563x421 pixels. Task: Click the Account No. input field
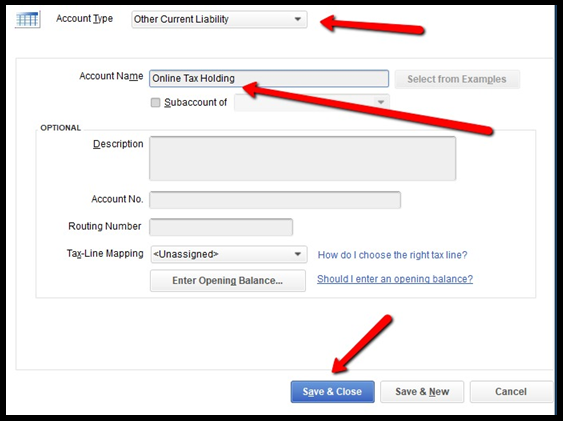pyautogui.click(x=275, y=200)
